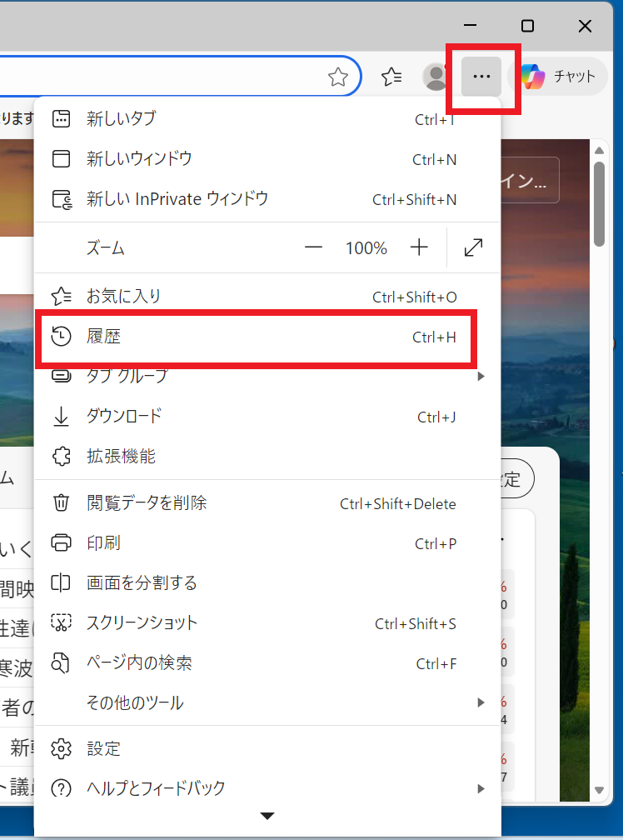Open 新しいウィンドウ from the menu

(139, 159)
